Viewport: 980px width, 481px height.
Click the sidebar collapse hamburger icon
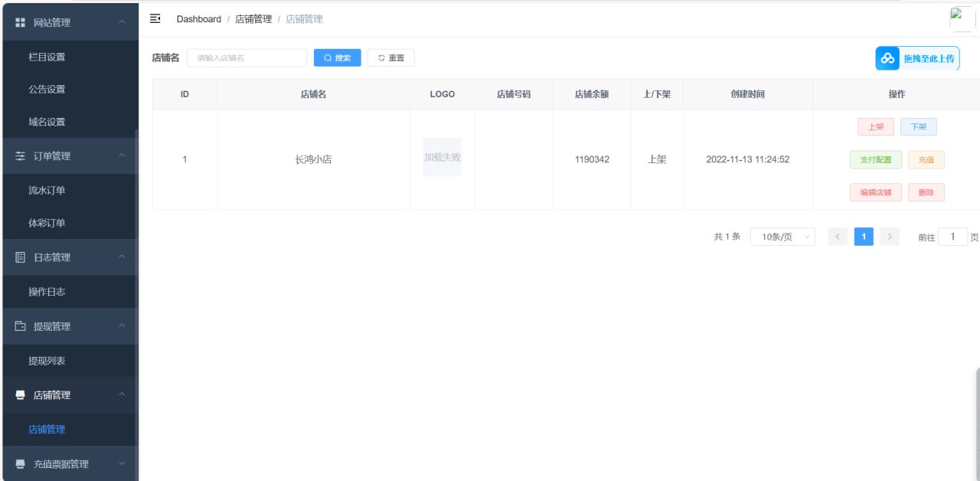tap(155, 18)
